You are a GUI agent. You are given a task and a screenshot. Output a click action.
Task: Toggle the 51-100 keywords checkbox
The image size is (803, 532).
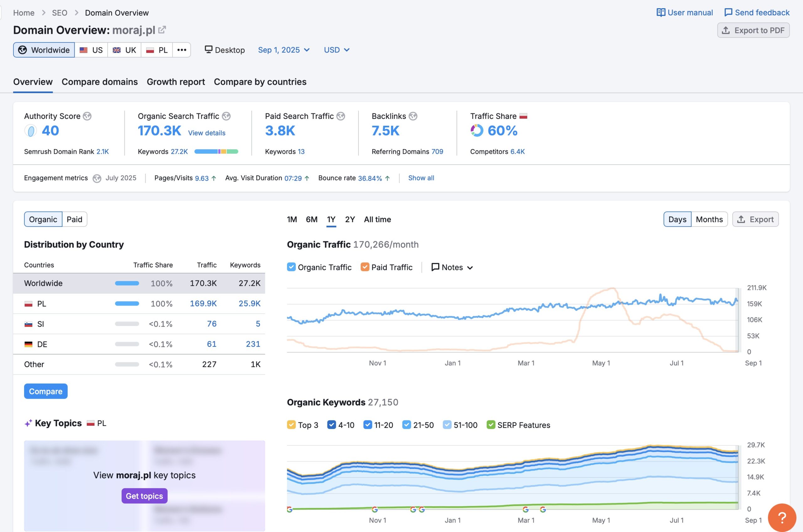coord(447,425)
